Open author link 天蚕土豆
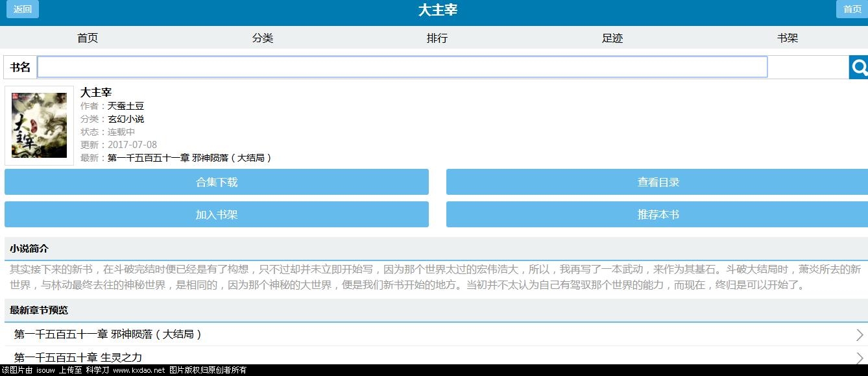868x376 pixels. tap(126, 106)
